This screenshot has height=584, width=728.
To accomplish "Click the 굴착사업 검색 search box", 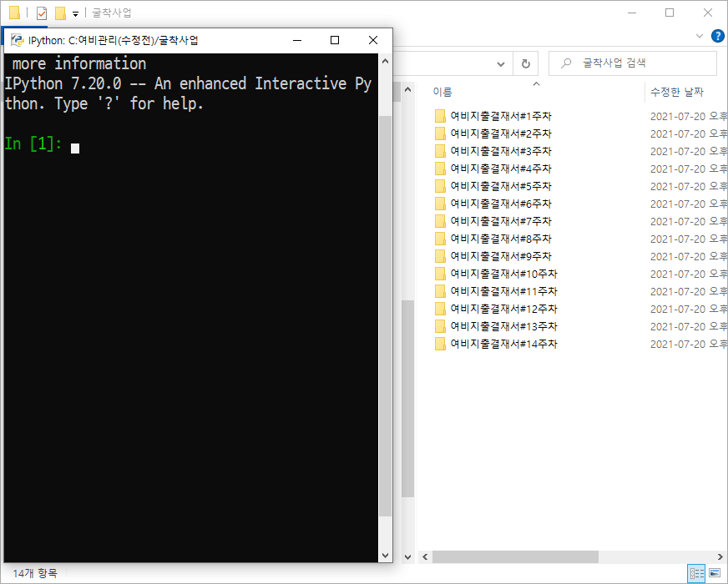I will (633, 63).
